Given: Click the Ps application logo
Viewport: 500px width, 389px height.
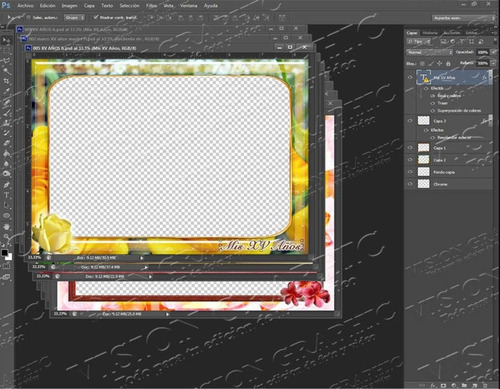Looking at the screenshot, I should pyautogui.click(x=6, y=5).
